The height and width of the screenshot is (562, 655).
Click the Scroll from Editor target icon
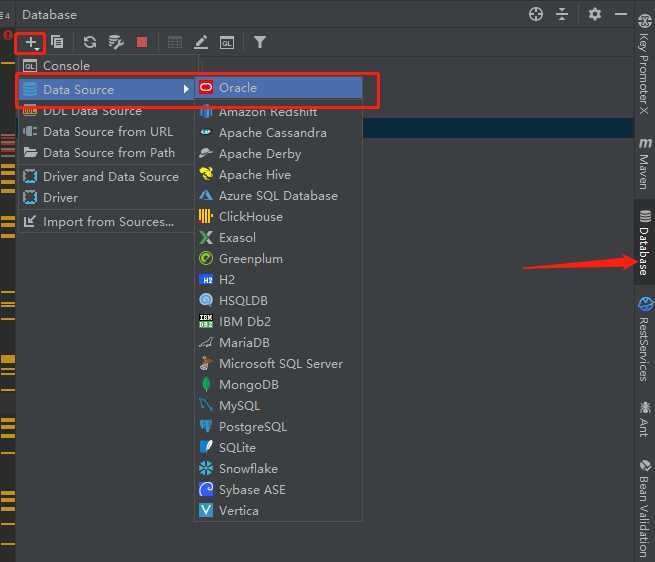[x=536, y=14]
